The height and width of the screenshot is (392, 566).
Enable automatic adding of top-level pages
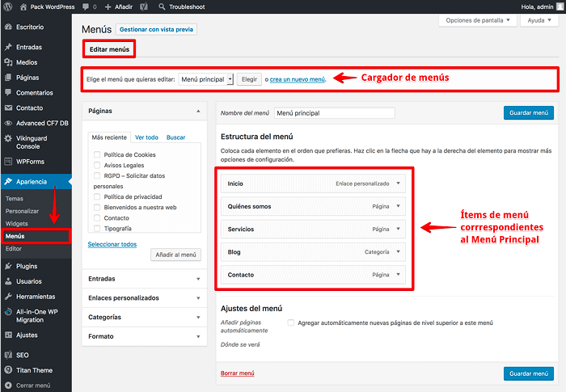coord(291,322)
